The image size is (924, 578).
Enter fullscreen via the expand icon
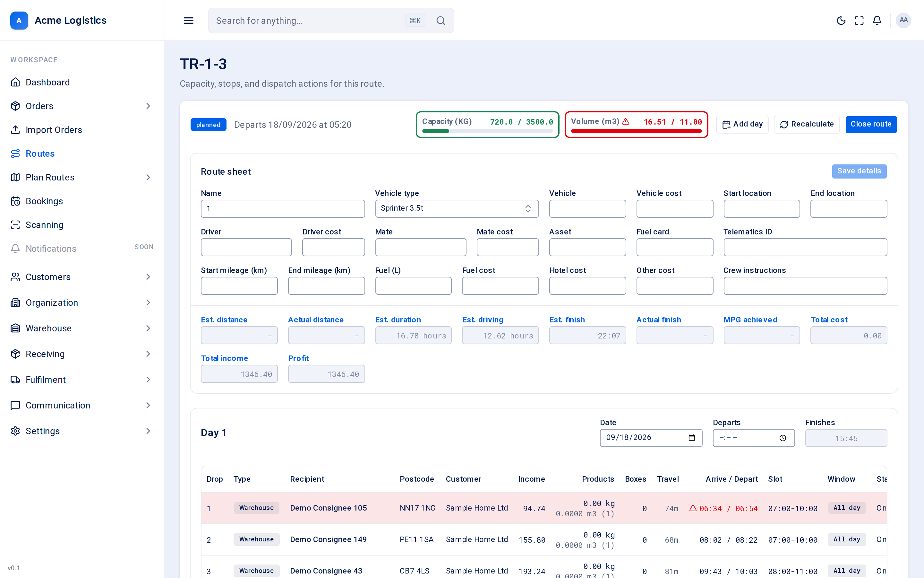859,21
